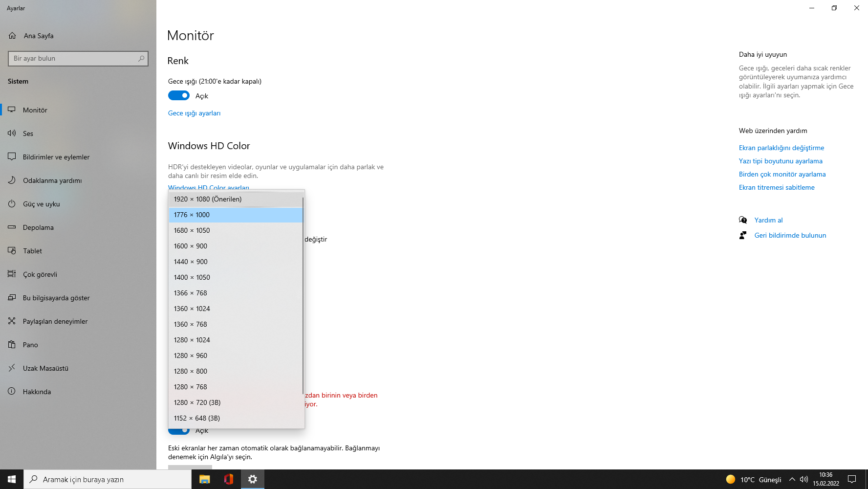Image resolution: width=868 pixels, height=489 pixels.
Task: Open Gece ışığı ayarları link
Action: pos(194,113)
